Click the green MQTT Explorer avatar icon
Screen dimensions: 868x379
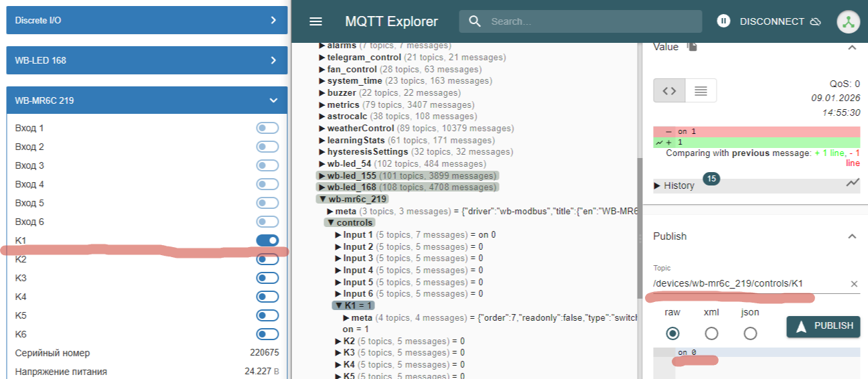(x=848, y=21)
